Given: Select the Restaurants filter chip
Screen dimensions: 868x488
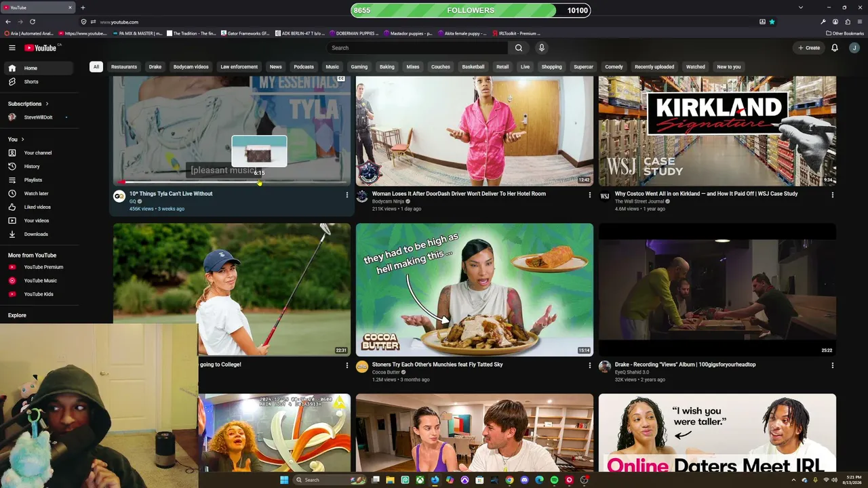Looking at the screenshot, I should (x=124, y=66).
